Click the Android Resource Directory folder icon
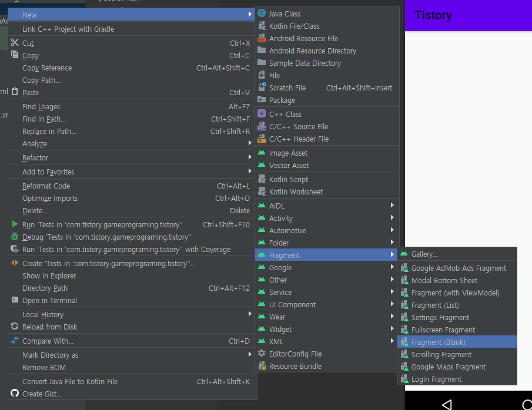 (262, 51)
